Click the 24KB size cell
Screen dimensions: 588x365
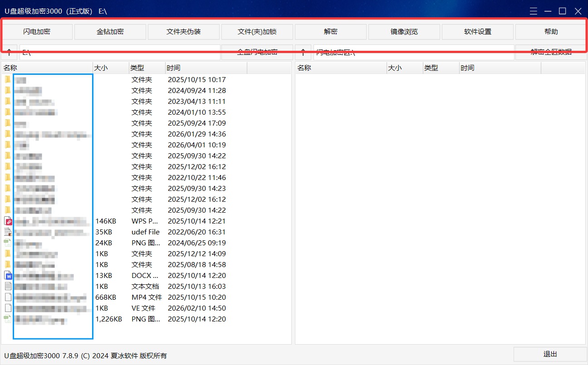point(104,243)
